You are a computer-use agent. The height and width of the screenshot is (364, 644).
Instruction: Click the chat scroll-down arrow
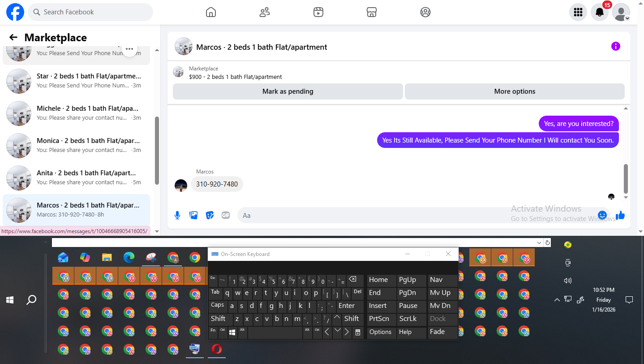(626, 197)
